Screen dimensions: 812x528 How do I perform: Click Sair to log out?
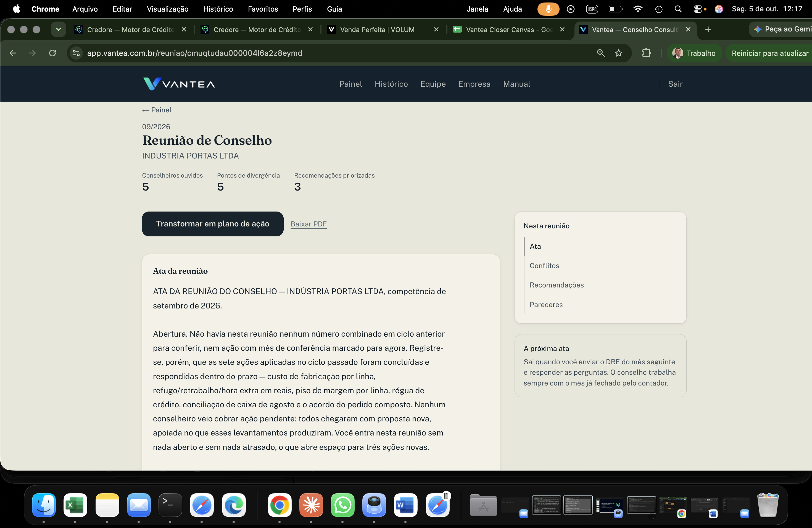tap(675, 84)
